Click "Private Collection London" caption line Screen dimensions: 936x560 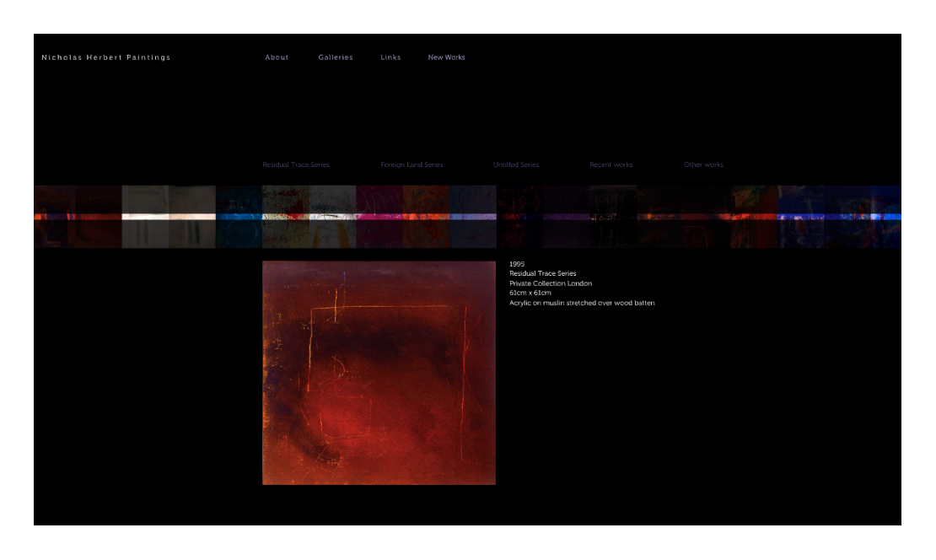(551, 283)
